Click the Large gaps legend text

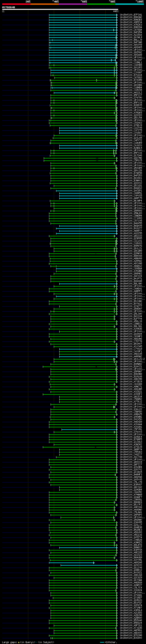click(28, 642)
